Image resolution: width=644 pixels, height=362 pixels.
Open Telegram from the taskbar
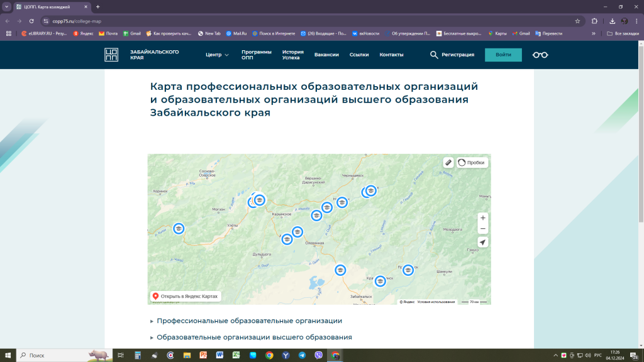pyautogui.click(x=302, y=356)
